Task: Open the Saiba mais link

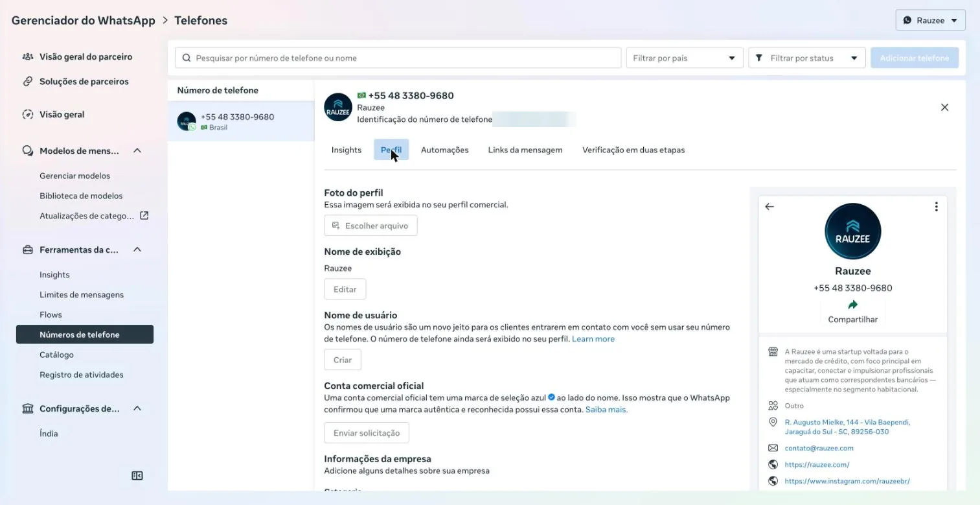Action: pyautogui.click(x=606, y=410)
